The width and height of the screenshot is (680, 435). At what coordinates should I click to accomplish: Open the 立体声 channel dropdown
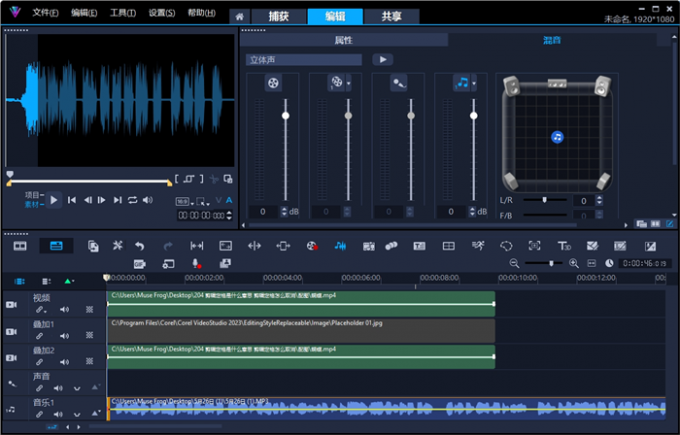[304, 59]
